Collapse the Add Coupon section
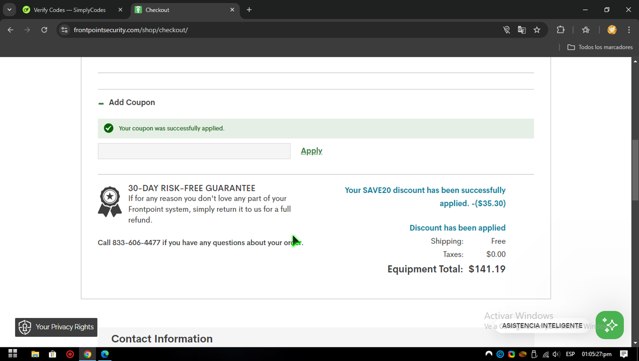Viewport: 639px width, 361px height. click(x=127, y=102)
